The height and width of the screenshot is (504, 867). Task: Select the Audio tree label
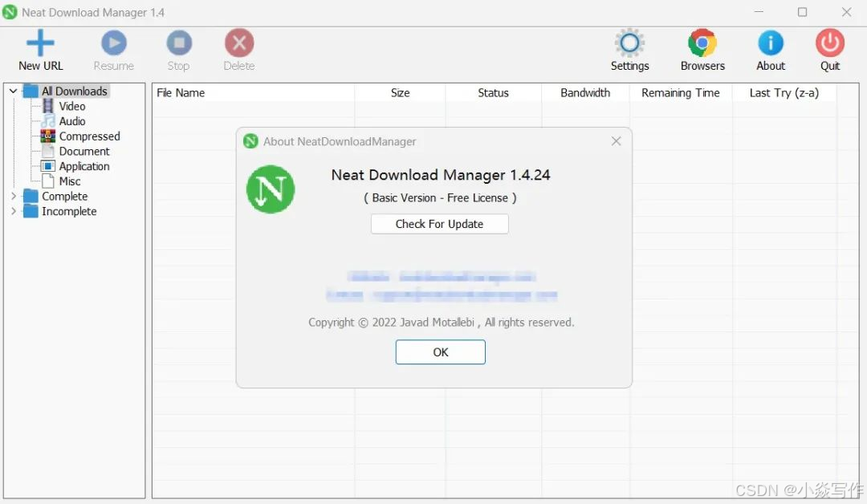tap(72, 121)
